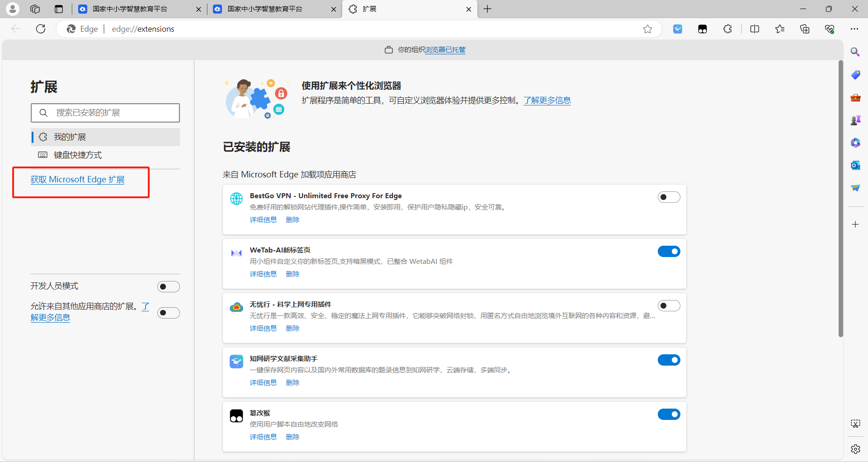Open the Extensions puzzle toolbar icon
Viewport: 868px width, 462px height.
click(727, 29)
